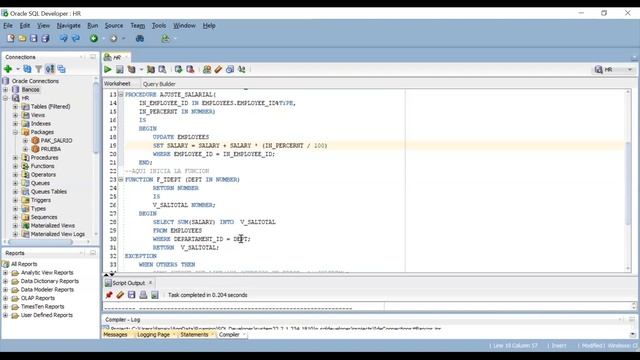Click the SQL History icon
This screenshot has height=360, width=640.
point(230,69)
